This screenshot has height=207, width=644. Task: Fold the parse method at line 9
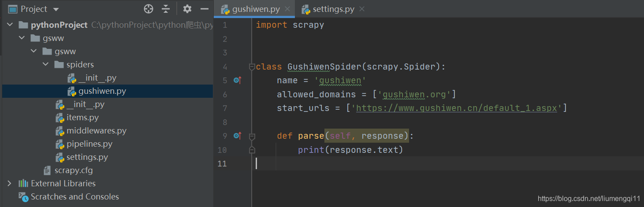click(252, 136)
